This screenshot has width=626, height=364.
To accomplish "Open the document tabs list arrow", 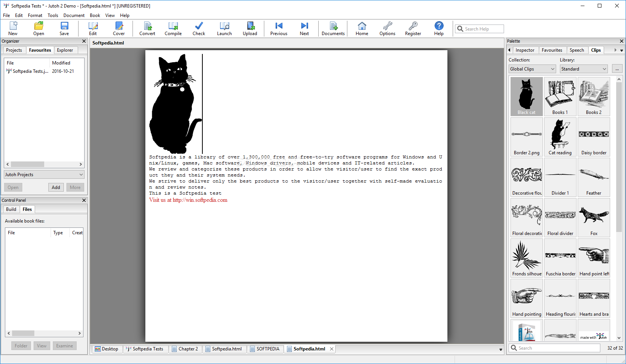I will pyautogui.click(x=501, y=350).
